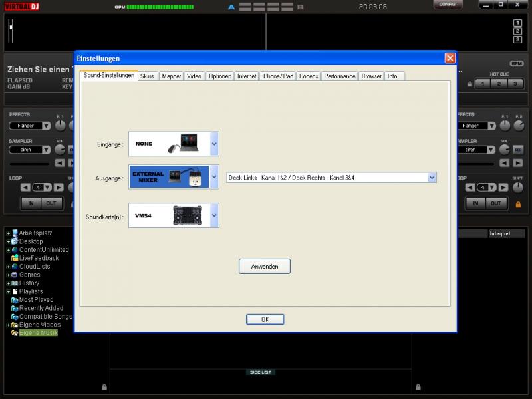Adjust left deck sampler volume knob

point(60,150)
